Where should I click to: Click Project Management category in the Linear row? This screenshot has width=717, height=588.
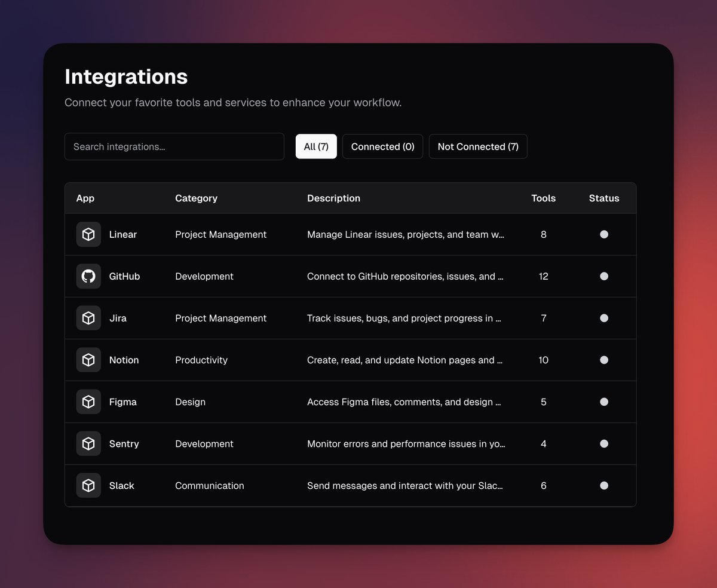coord(221,234)
